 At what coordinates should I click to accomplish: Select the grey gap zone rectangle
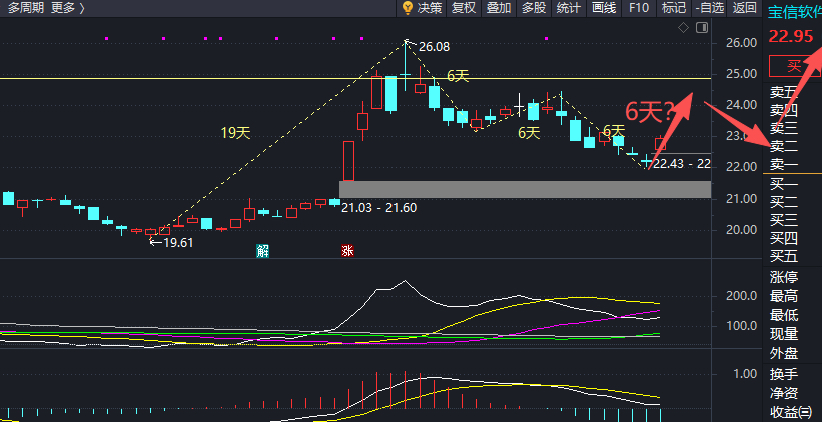click(525, 189)
